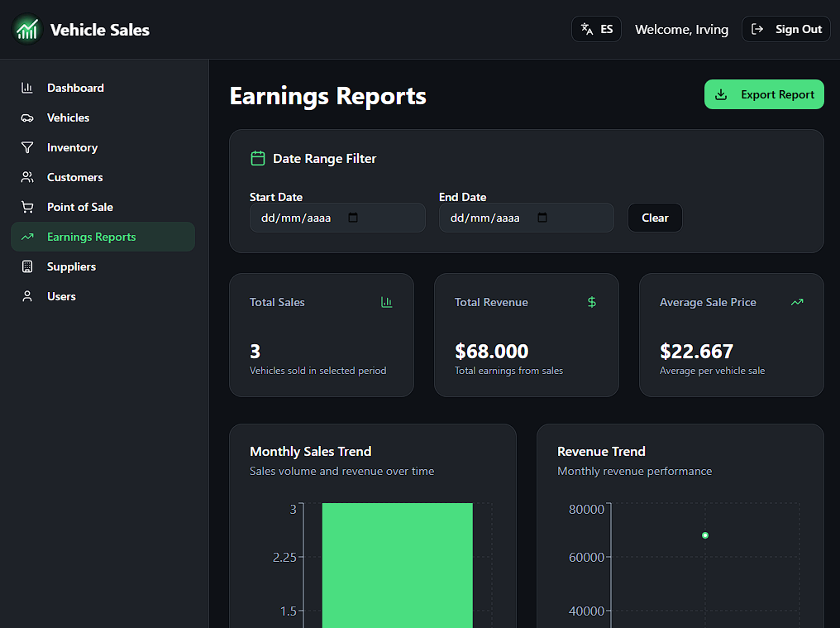Click 'Sales volume and revenue over time' subtitle
The width and height of the screenshot is (840, 628).
click(341, 472)
